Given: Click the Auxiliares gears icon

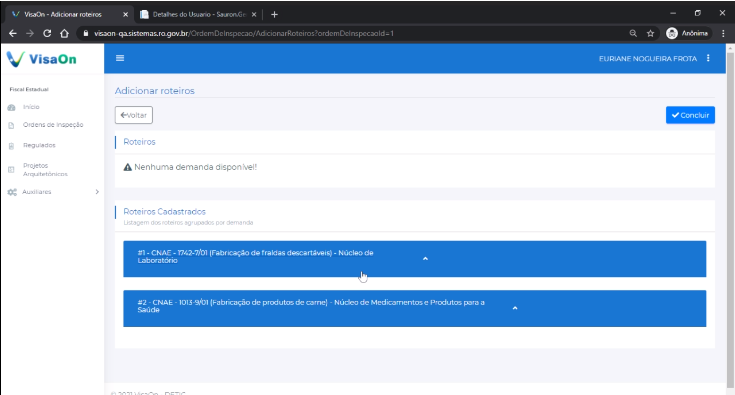Looking at the screenshot, I should 12,192.
